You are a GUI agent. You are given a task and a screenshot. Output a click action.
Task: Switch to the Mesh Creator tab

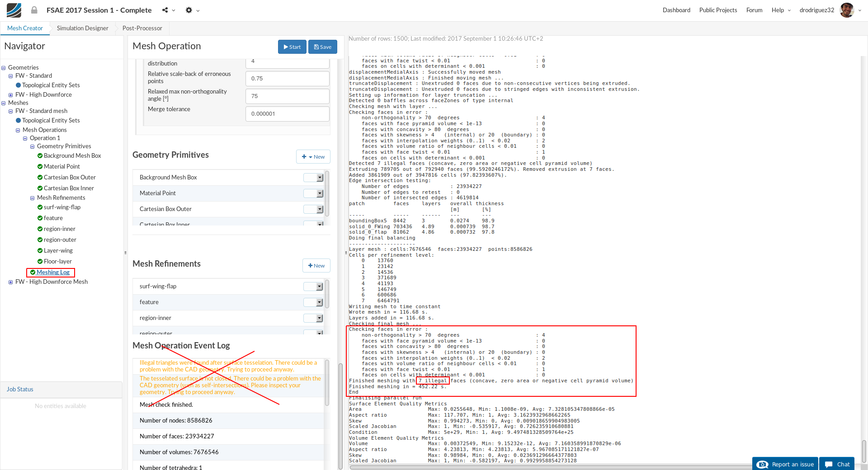[25, 28]
